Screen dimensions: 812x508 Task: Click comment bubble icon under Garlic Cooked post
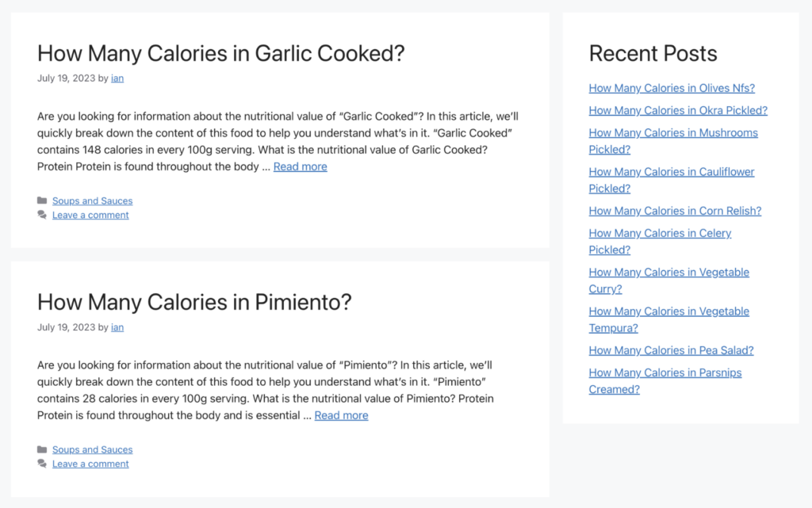42,215
